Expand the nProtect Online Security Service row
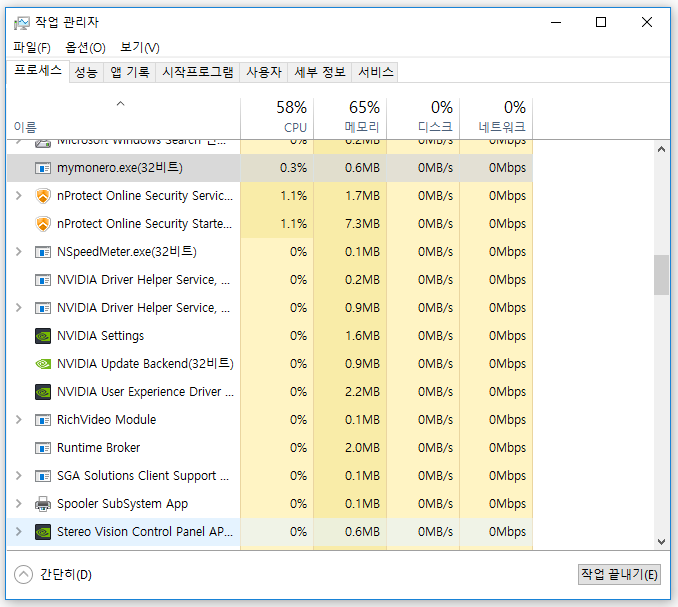The width and height of the screenshot is (678, 607). pyautogui.click(x=19, y=196)
